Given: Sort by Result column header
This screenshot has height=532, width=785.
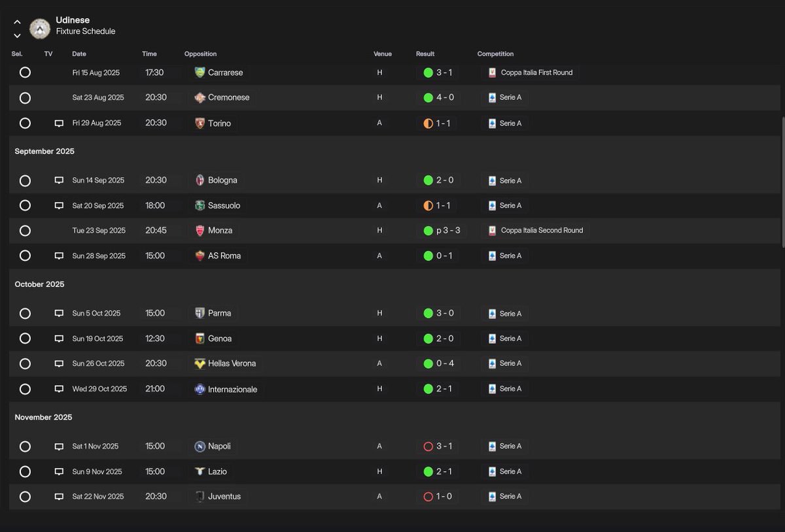Looking at the screenshot, I should click(425, 54).
